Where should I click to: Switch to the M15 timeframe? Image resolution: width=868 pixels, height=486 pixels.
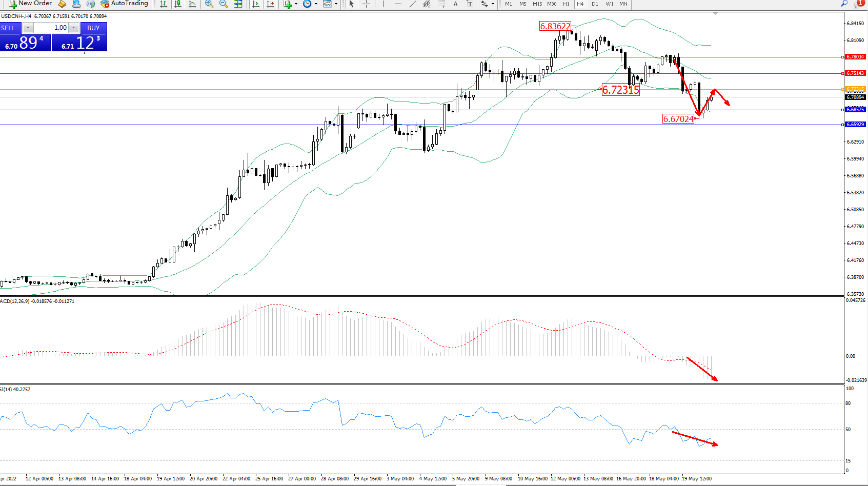537,4
